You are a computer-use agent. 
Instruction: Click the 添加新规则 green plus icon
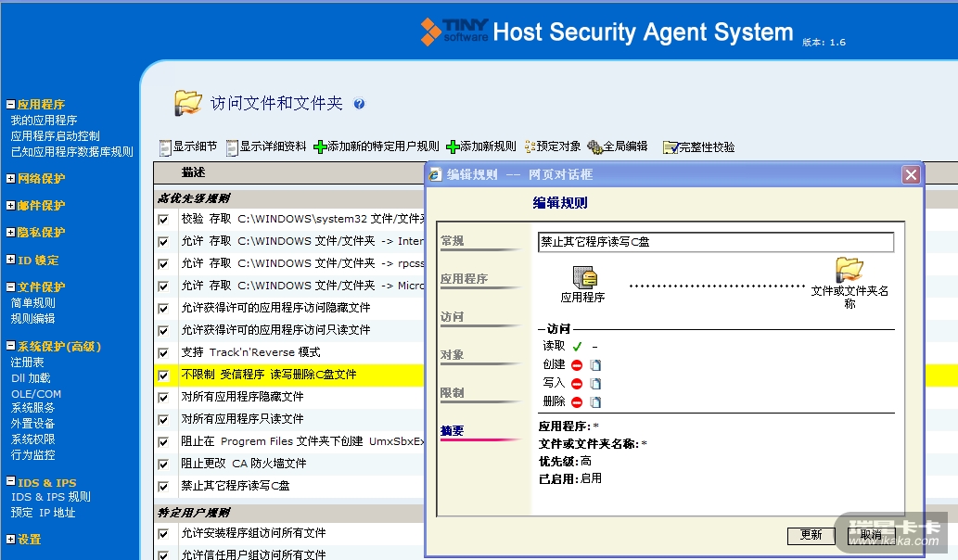(x=453, y=146)
